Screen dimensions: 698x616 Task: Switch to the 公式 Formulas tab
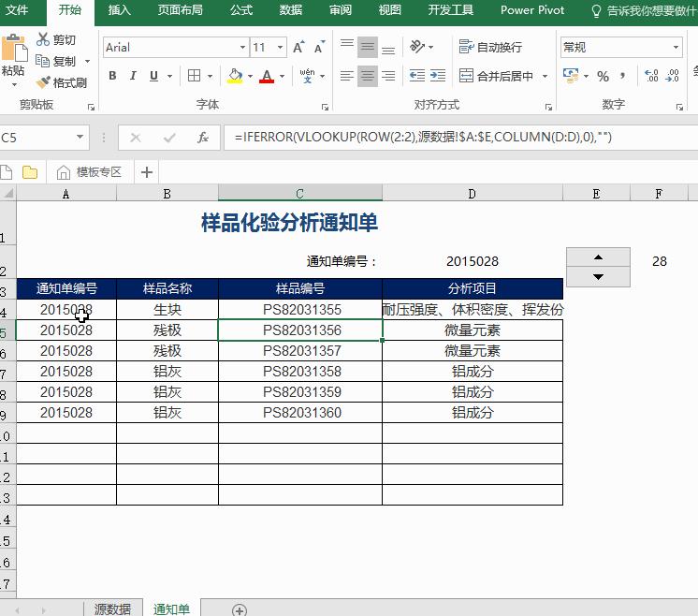click(241, 9)
